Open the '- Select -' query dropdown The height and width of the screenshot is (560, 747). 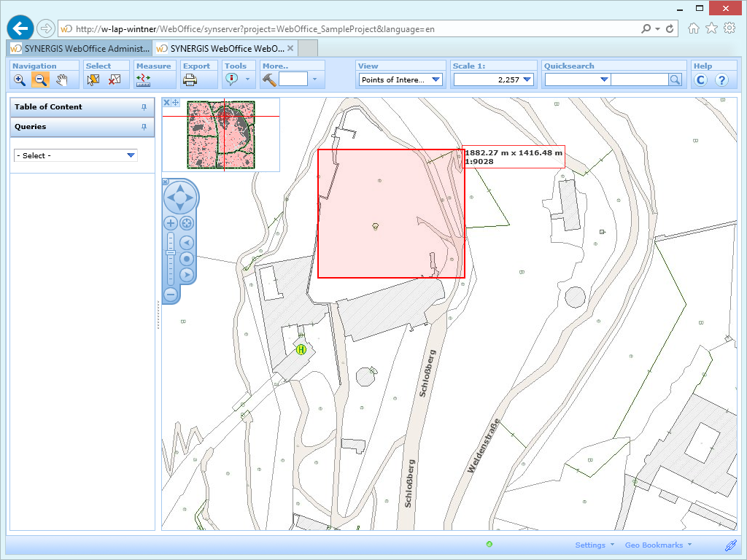[x=75, y=155]
